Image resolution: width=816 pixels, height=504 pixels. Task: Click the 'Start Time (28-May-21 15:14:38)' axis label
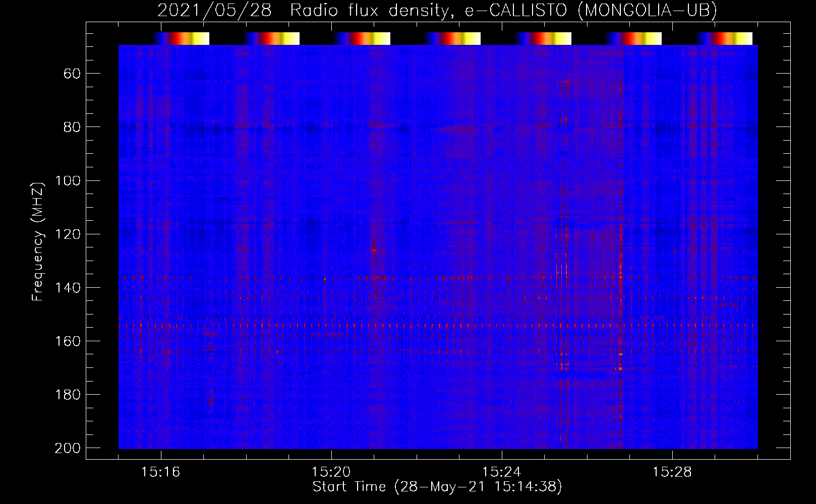437,487
